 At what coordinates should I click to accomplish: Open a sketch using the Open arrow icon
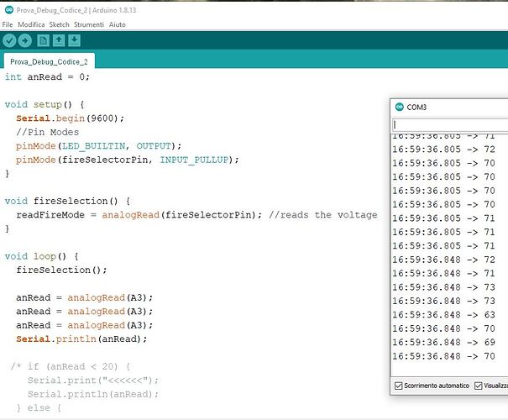59,40
